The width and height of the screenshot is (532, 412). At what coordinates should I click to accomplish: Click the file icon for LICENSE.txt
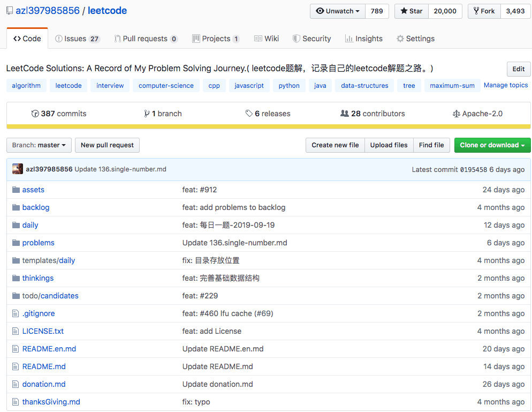tap(16, 331)
